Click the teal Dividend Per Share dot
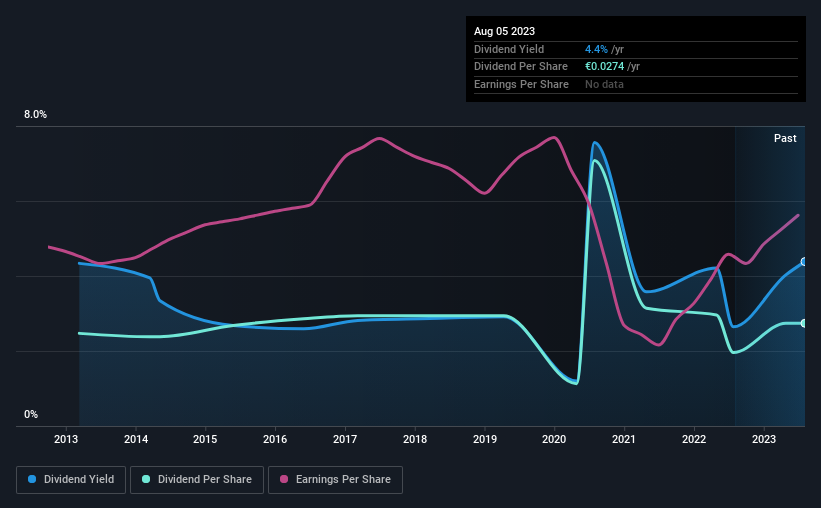 pyautogui.click(x=146, y=479)
